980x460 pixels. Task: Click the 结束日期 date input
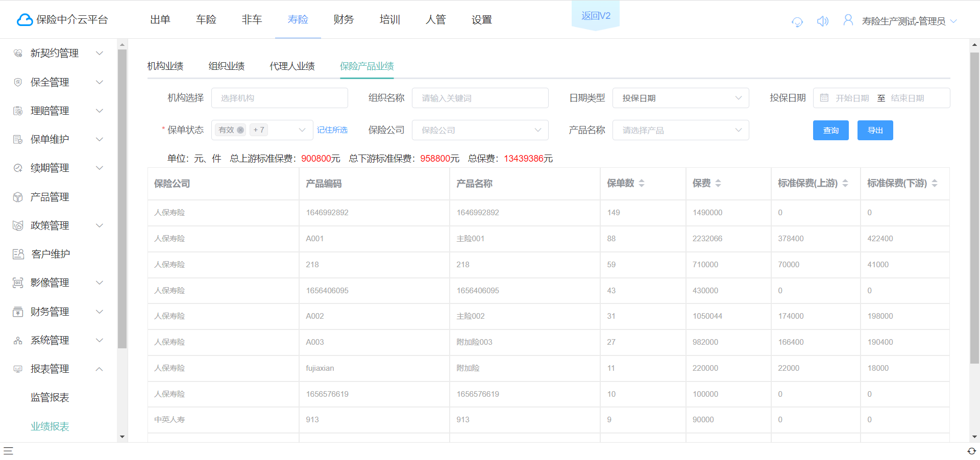point(908,98)
